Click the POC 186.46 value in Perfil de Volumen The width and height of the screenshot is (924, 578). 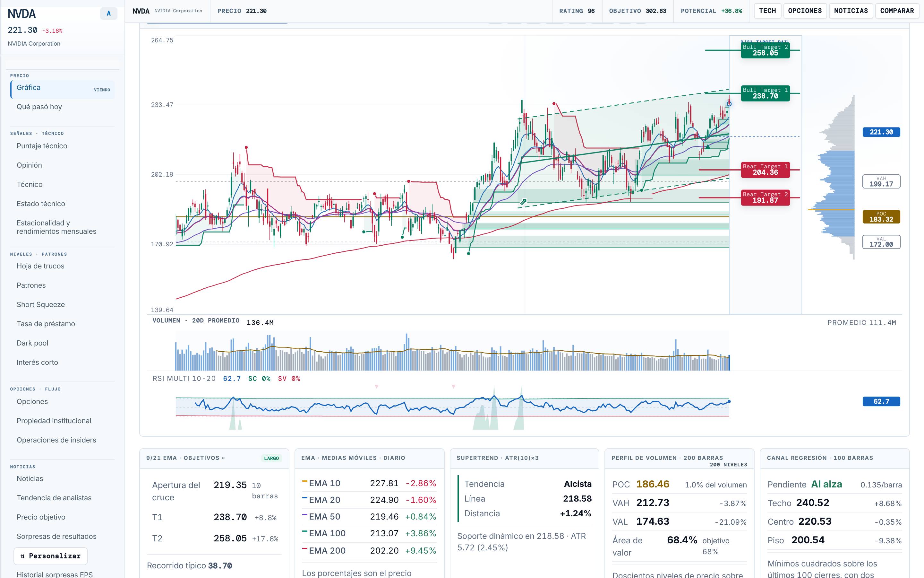653,484
